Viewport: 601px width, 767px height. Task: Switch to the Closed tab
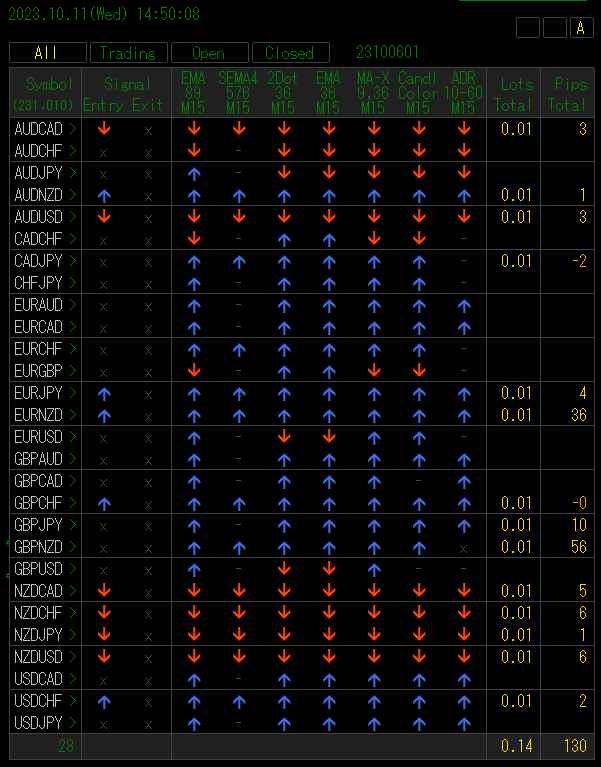(x=290, y=52)
